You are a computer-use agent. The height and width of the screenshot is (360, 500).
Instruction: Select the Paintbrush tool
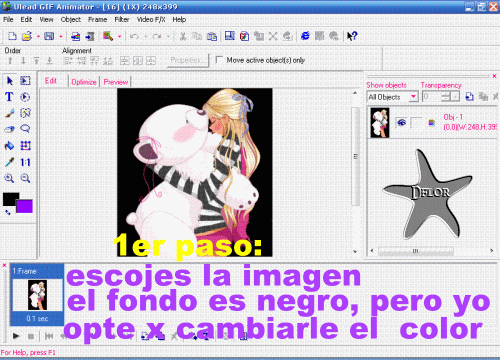coord(9,113)
